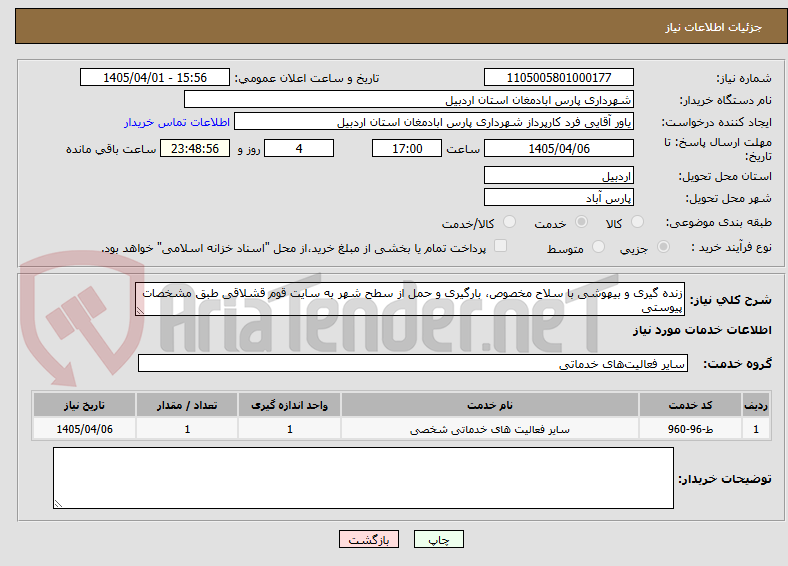Click the واحد اندازه گیری column header
Image resolution: width=788 pixels, height=566 pixels.
(289, 405)
